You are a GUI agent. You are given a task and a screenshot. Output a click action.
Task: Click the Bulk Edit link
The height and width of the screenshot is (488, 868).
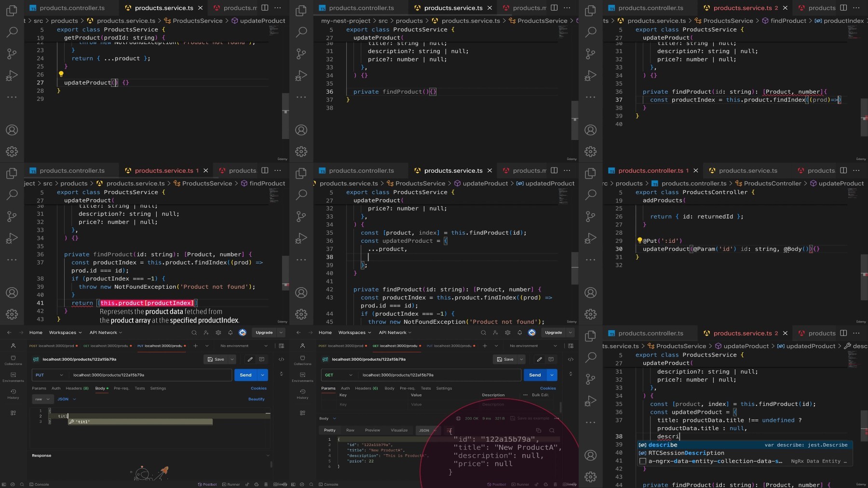(540, 395)
